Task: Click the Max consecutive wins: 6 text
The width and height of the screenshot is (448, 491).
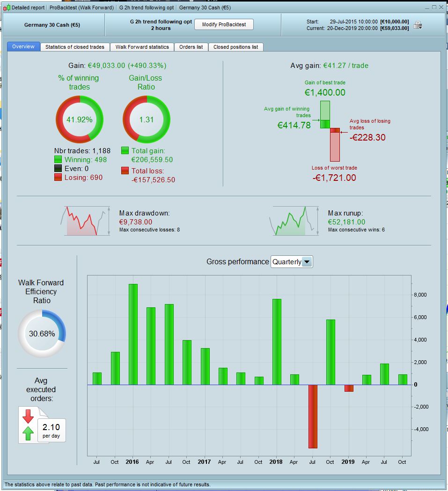Action: [x=356, y=230]
